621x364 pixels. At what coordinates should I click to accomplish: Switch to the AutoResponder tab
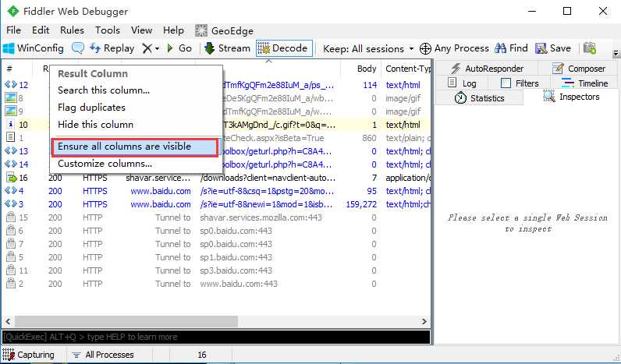487,69
